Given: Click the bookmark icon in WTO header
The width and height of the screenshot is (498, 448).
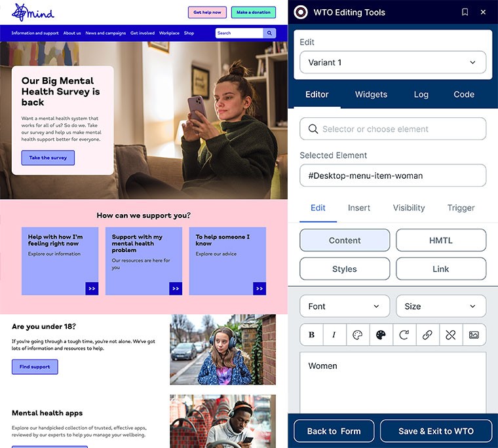Looking at the screenshot, I should pos(465,12).
